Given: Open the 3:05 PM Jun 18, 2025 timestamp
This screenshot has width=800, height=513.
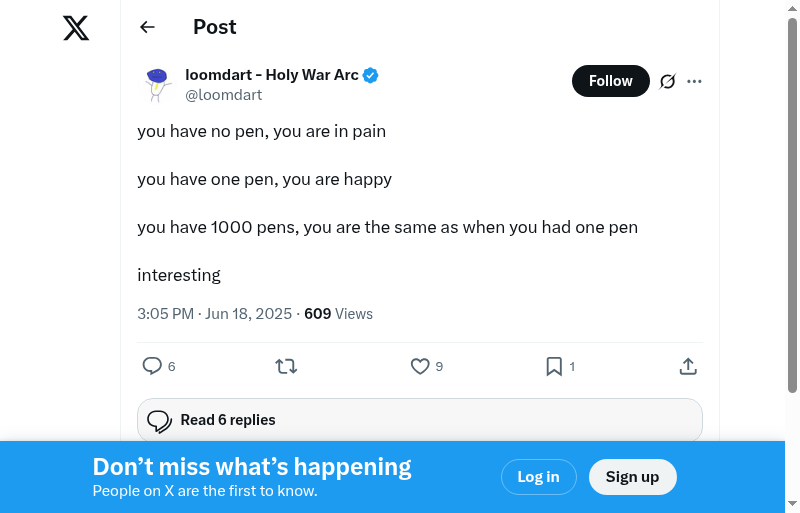Looking at the screenshot, I should tap(214, 314).
